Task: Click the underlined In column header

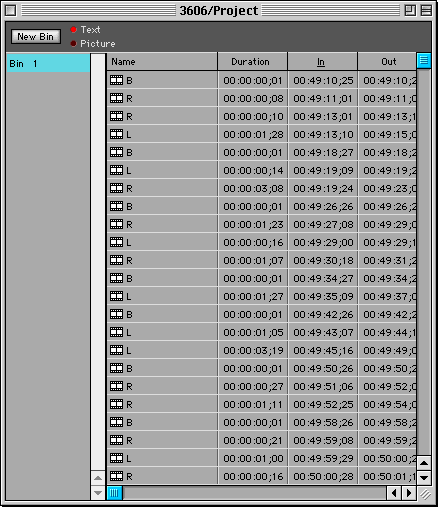Action: 322,61
